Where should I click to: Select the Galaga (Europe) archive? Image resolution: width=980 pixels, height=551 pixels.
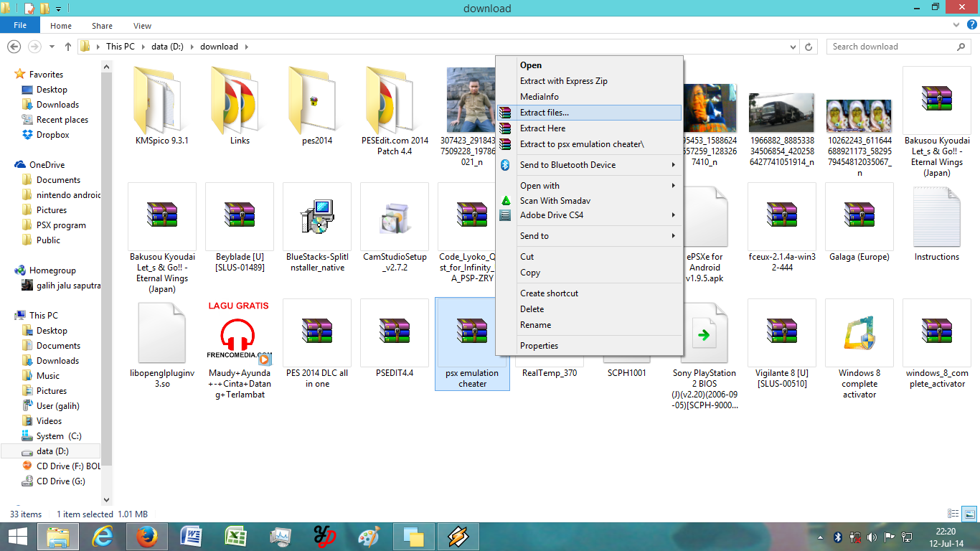pos(859,223)
